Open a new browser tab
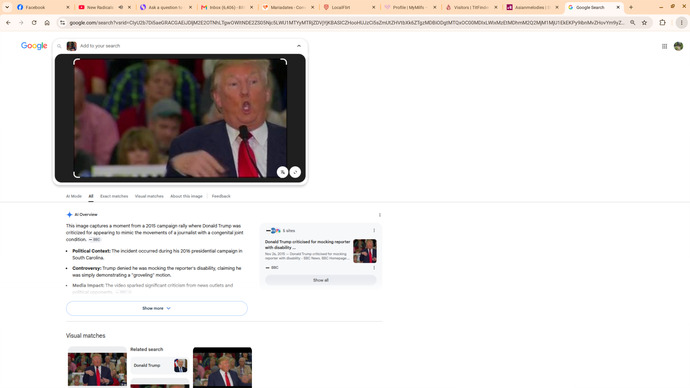This screenshot has height=388, width=690. coord(631,7)
